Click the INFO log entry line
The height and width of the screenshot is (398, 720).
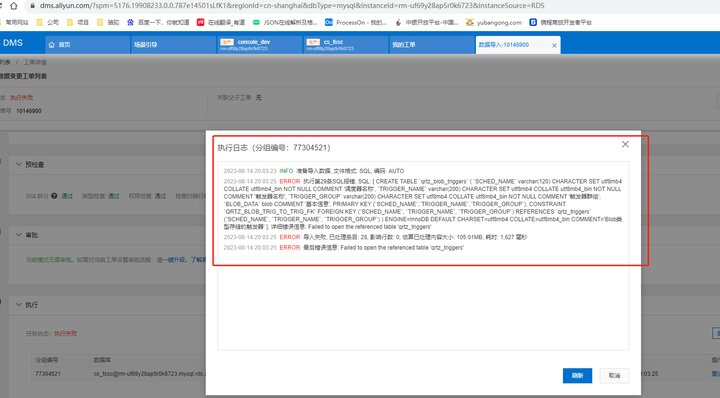click(x=314, y=171)
